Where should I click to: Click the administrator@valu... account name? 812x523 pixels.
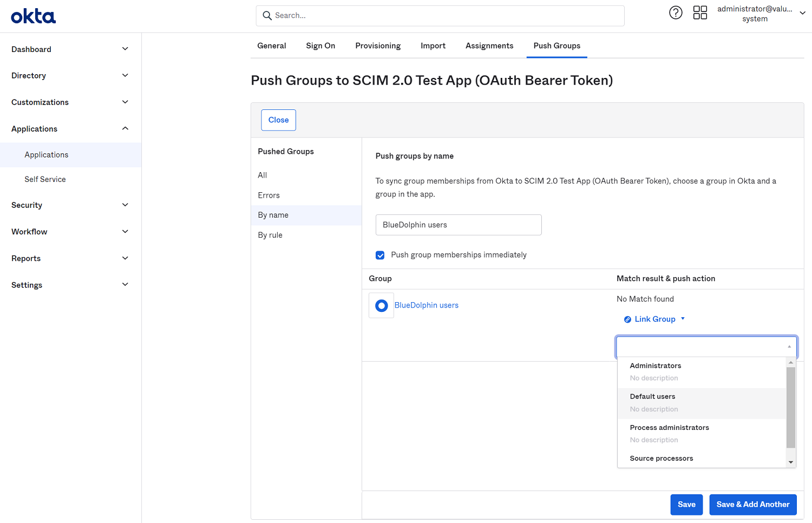point(755,9)
